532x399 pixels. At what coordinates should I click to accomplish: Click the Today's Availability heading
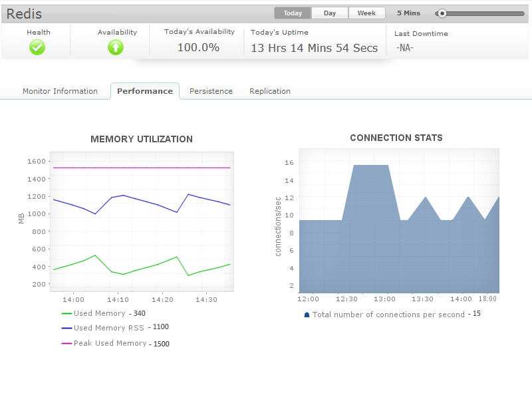click(199, 31)
